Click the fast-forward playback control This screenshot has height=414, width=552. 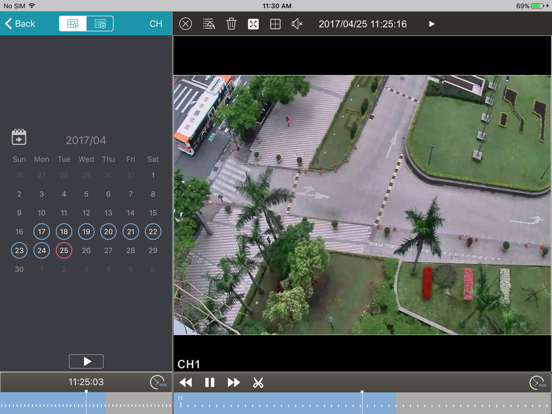coord(234,383)
